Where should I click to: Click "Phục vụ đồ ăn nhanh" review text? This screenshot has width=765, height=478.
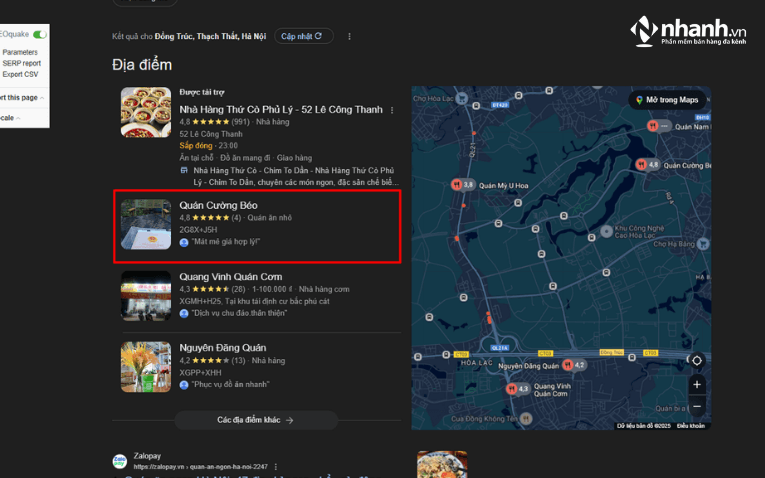click(230, 384)
